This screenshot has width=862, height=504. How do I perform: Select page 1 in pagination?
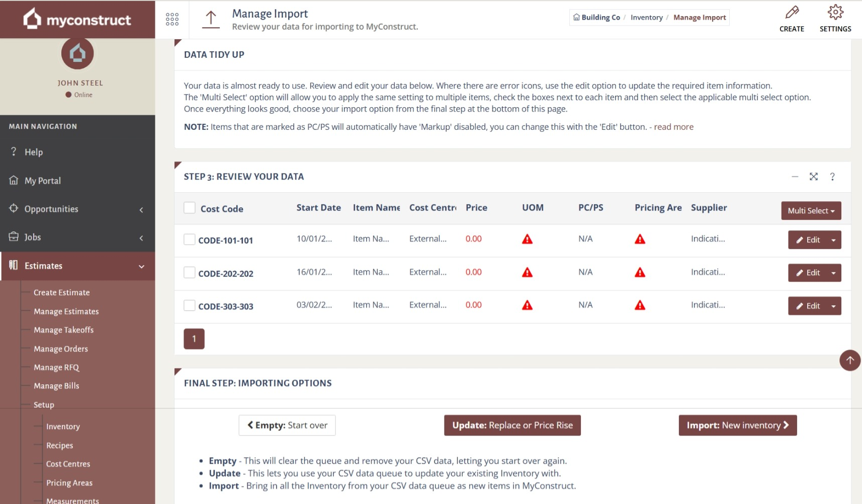pos(194,339)
